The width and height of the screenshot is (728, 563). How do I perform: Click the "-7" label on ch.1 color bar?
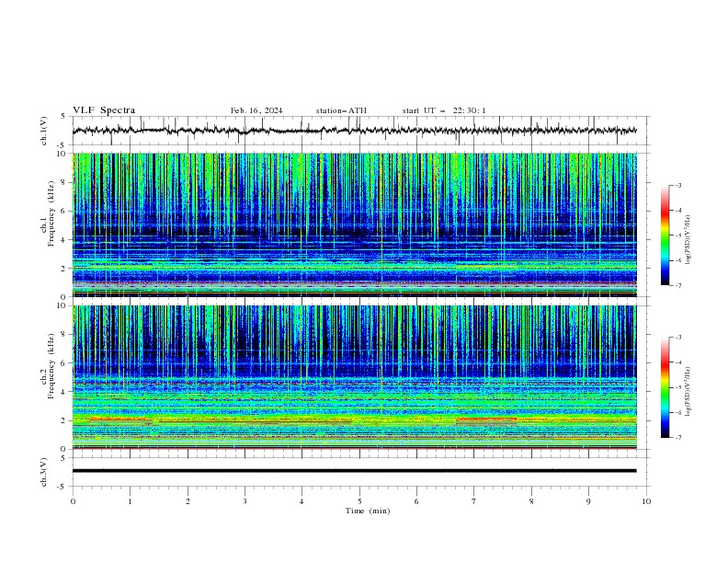tap(677, 285)
